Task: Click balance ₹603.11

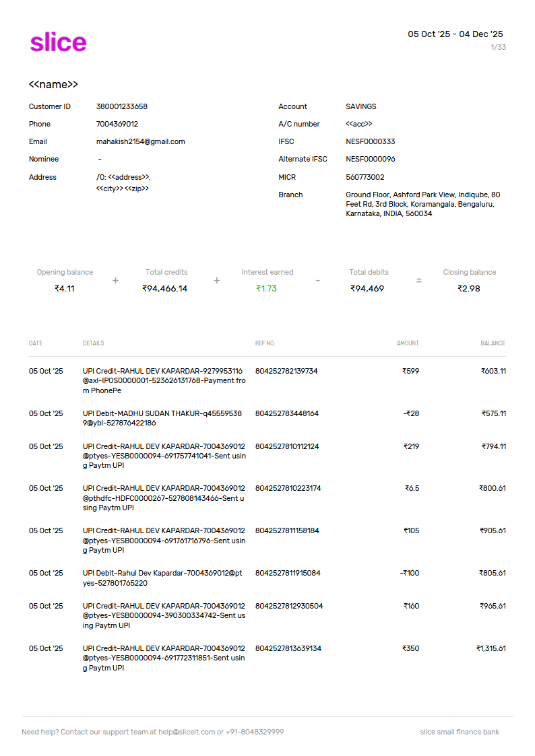Action: tap(493, 371)
